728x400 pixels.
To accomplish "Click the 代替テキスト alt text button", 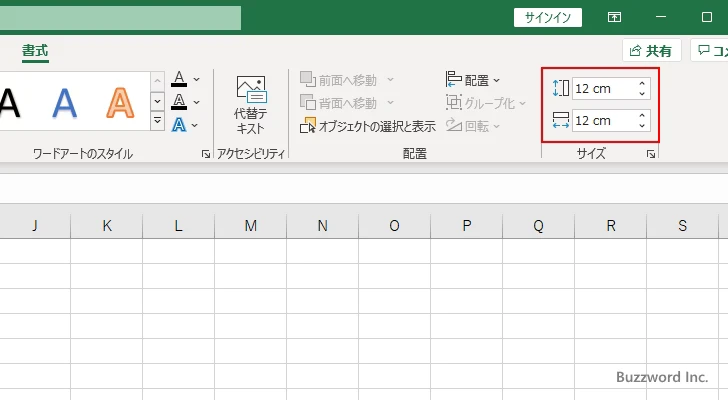I will tap(251, 105).
